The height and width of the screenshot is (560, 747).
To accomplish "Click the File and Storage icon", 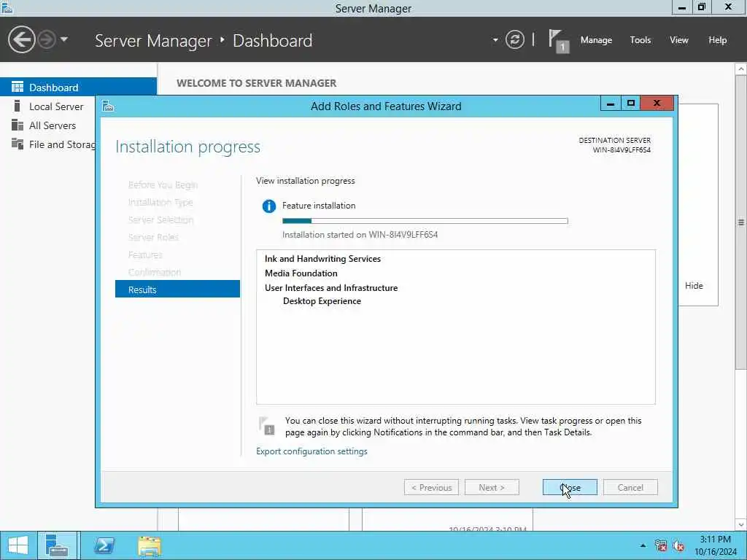I will point(18,144).
